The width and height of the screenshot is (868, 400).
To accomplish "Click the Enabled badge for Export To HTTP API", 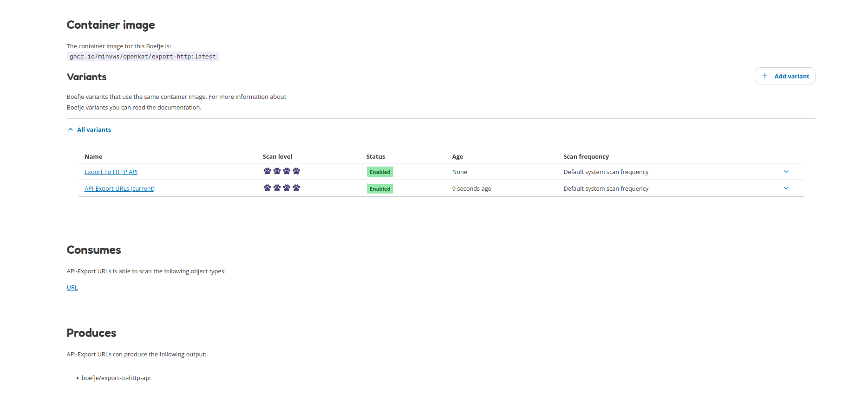I will pyautogui.click(x=380, y=172).
